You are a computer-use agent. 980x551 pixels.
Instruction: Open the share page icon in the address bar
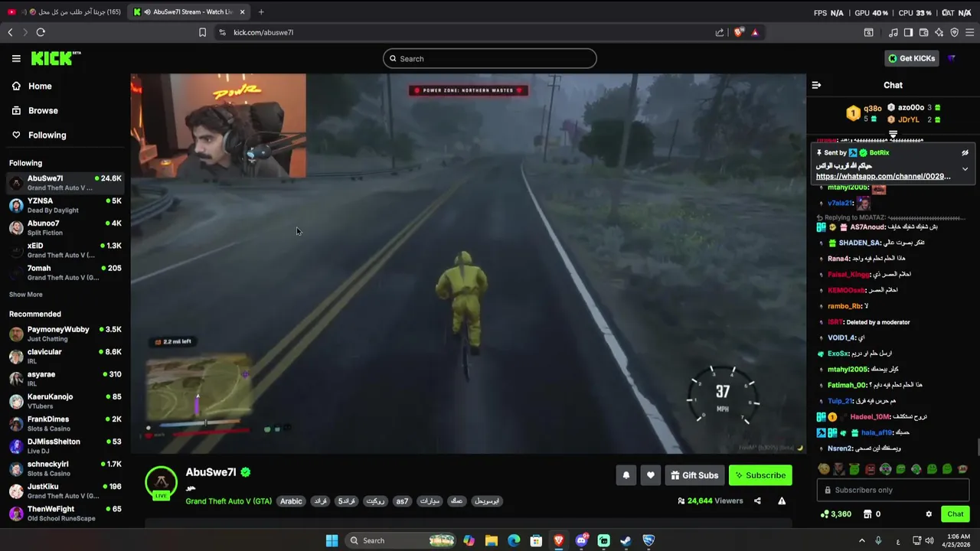(720, 32)
